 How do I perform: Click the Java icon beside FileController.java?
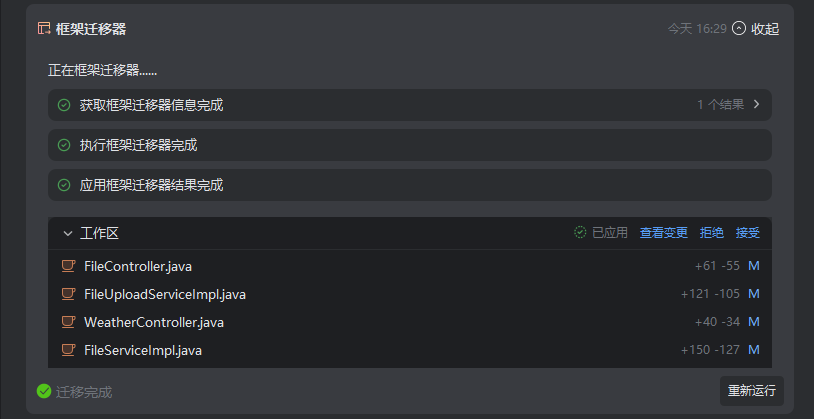[x=68, y=266]
